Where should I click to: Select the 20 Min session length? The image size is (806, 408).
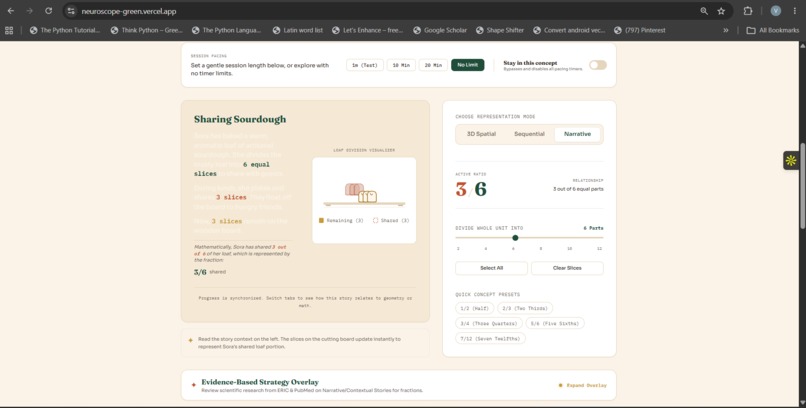tap(433, 65)
